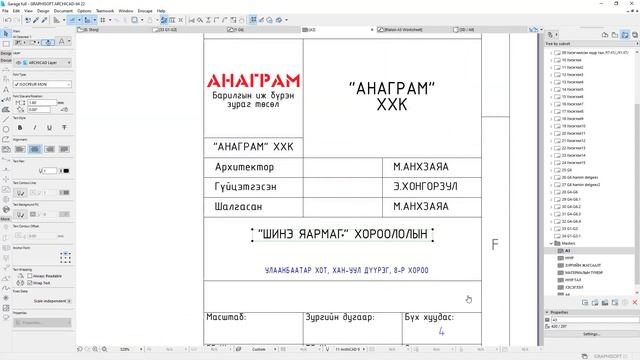Open the Design menu
Screen dimensions: 640x360
coord(43,11)
